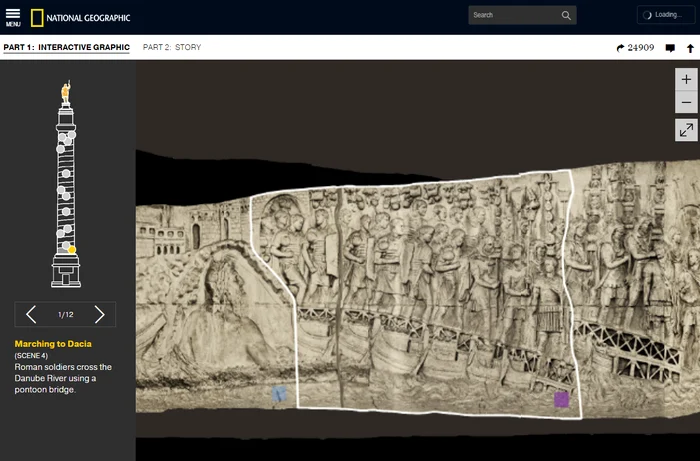Screen dimensions: 700x461
Task: Click the National Geographic logo
Action: click(80, 18)
